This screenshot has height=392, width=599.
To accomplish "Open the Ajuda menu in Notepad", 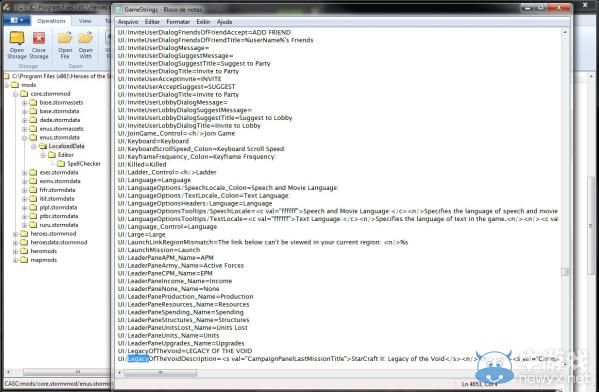I will (224, 22).
